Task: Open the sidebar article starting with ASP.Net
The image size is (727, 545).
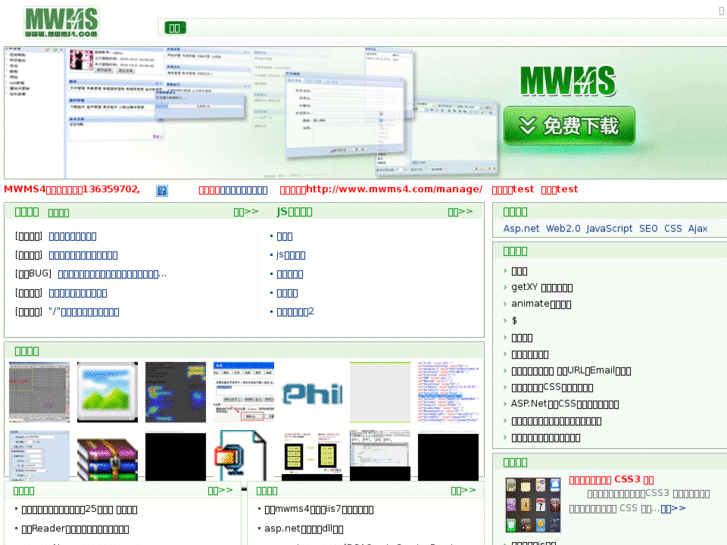Action: (x=565, y=404)
